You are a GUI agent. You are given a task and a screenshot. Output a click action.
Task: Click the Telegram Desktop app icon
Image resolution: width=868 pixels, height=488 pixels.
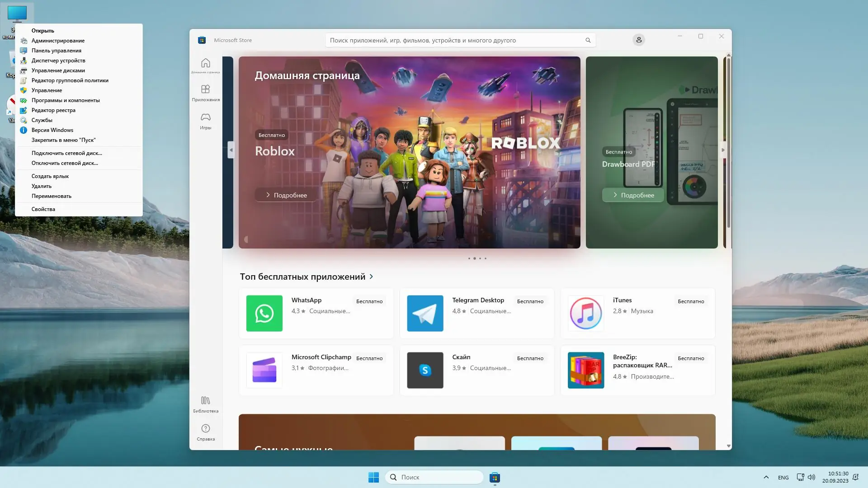425,313
